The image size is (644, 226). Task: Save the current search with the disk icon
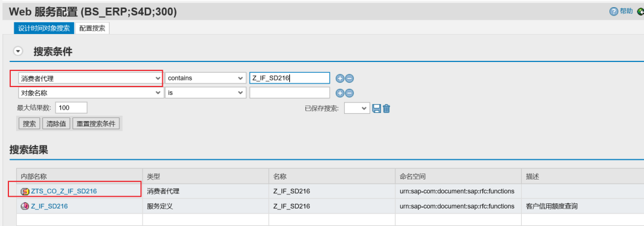tap(376, 108)
